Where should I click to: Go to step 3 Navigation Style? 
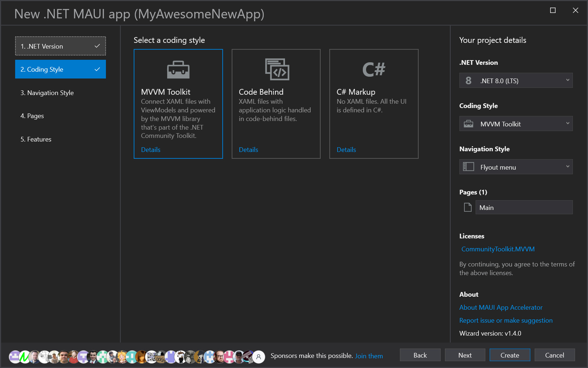coord(61,93)
